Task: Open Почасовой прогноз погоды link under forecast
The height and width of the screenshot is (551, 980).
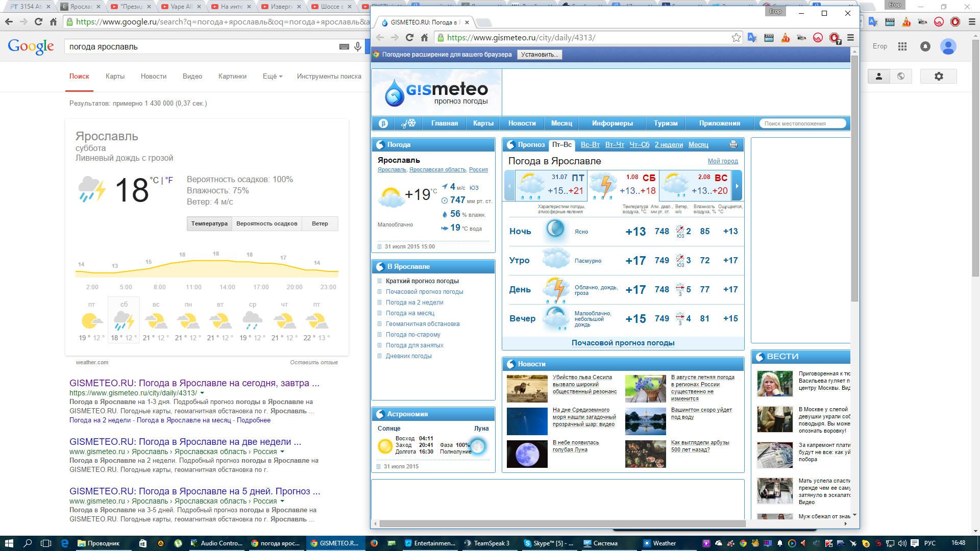Action: (623, 343)
